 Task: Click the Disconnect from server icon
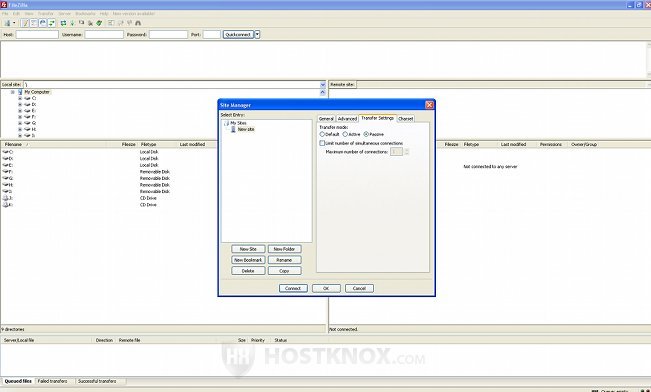click(90, 23)
